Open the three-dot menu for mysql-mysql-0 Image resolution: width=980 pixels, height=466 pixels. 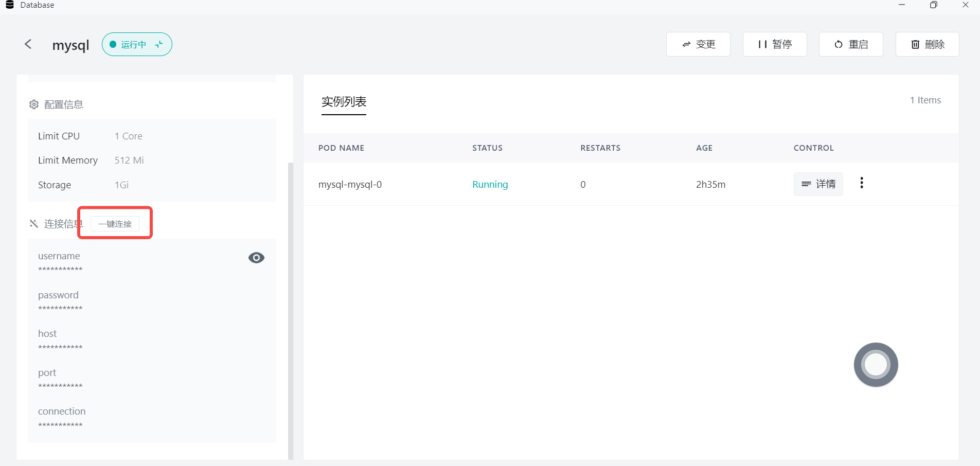861,184
